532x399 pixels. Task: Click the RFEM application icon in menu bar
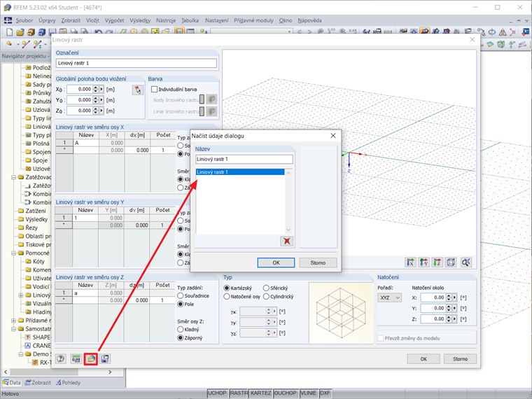[8, 20]
